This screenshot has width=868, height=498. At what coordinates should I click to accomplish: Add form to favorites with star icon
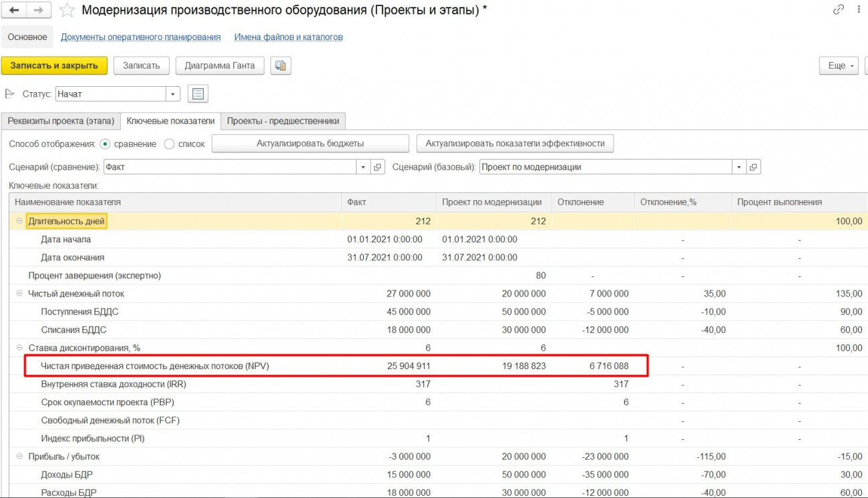(67, 10)
